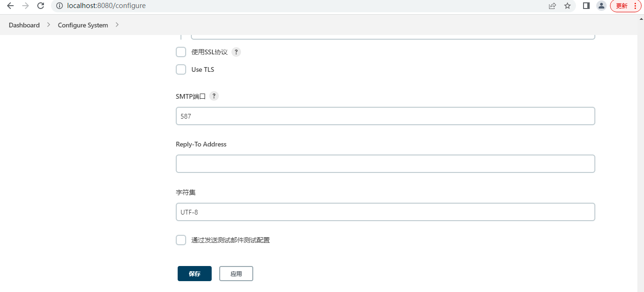Expand the Dashboard breadcrumb chevron
Screen dimensions: 644x292
click(48, 25)
